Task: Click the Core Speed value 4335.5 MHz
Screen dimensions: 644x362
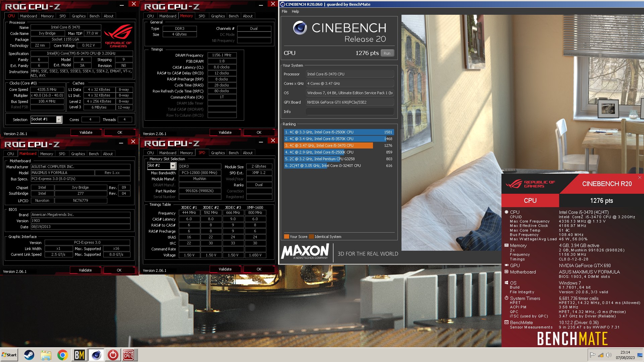Action: [47, 89]
